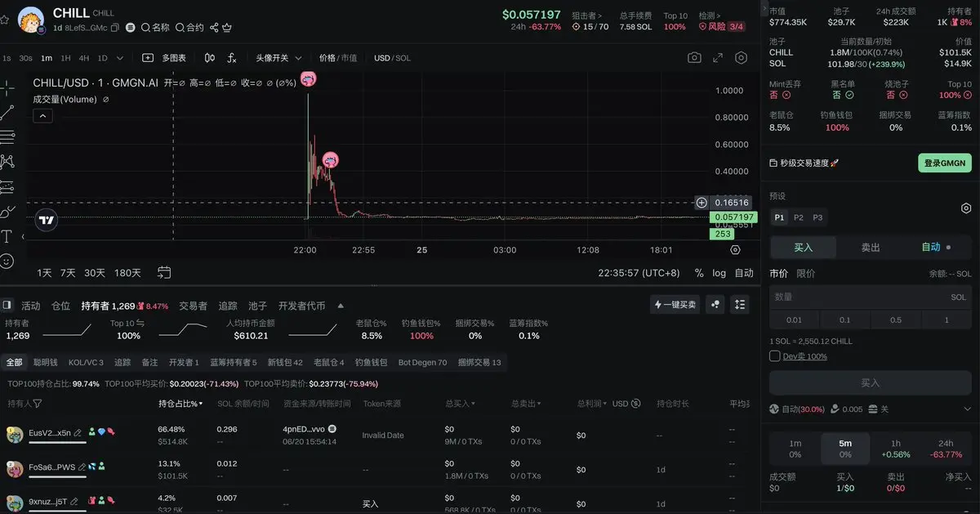Image resolution: width=980 pixels, height=514 pixels.
Task: Click the share icon beside 合约
Action: pos(214,28)
